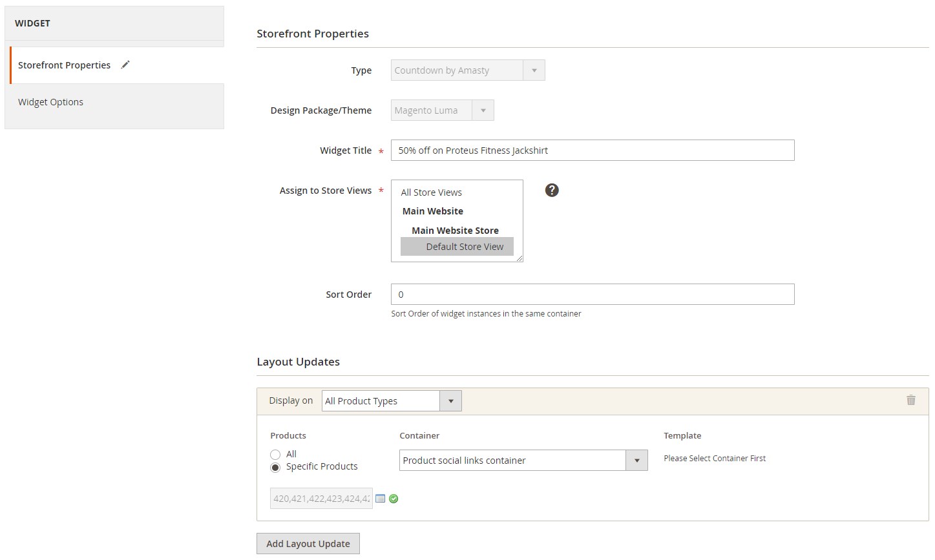Open the Type dropdown Countdown by Amasty

pos(467,70)
